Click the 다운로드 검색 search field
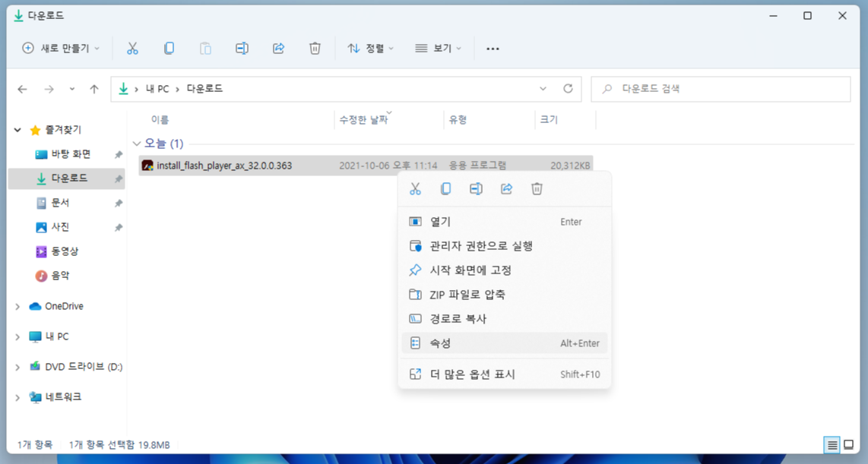The height and width of the screenshot is (464, 868). click(721, 89)
